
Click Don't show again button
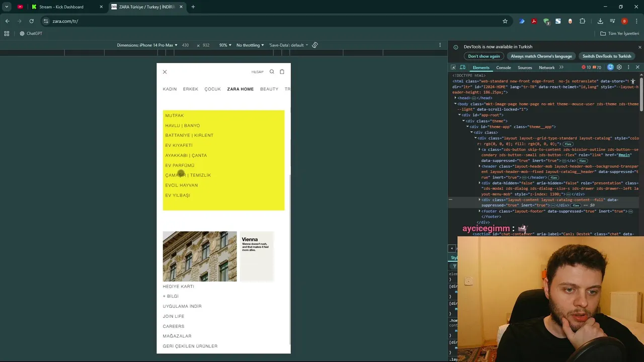point(484,56)
